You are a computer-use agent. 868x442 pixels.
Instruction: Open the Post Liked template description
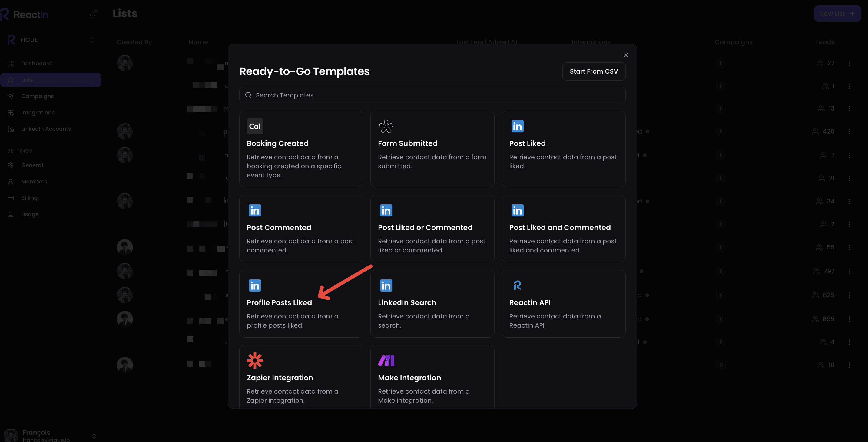(x=563, y=161)
